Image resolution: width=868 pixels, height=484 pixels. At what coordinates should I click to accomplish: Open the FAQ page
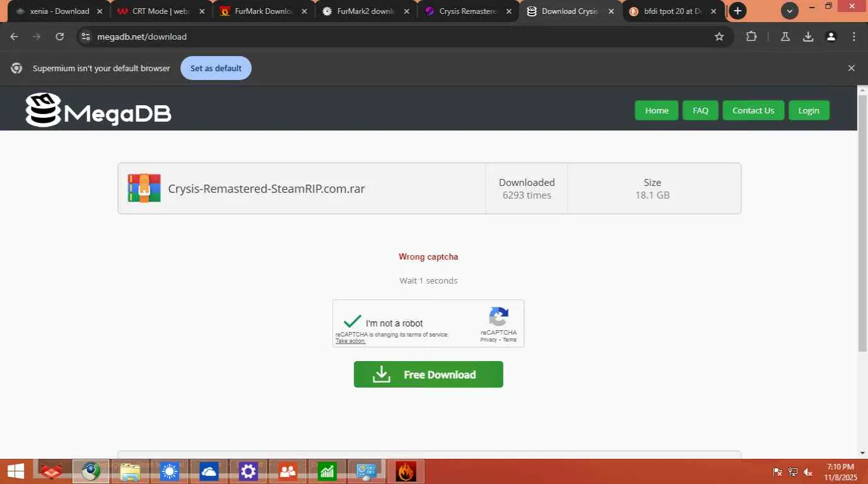click(700, 110)
